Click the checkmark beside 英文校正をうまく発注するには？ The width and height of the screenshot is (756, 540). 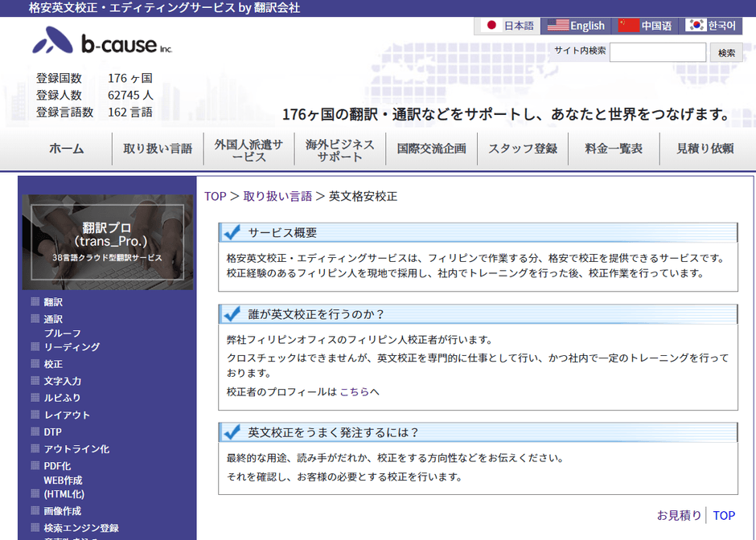click(x=232, y=432)
